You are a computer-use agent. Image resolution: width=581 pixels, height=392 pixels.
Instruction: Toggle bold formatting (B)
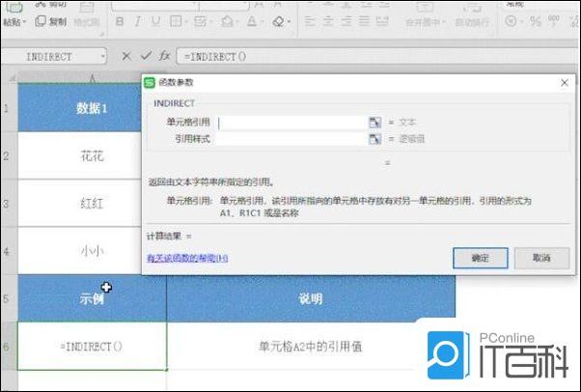pyautogui.click(x=120, y=21)
